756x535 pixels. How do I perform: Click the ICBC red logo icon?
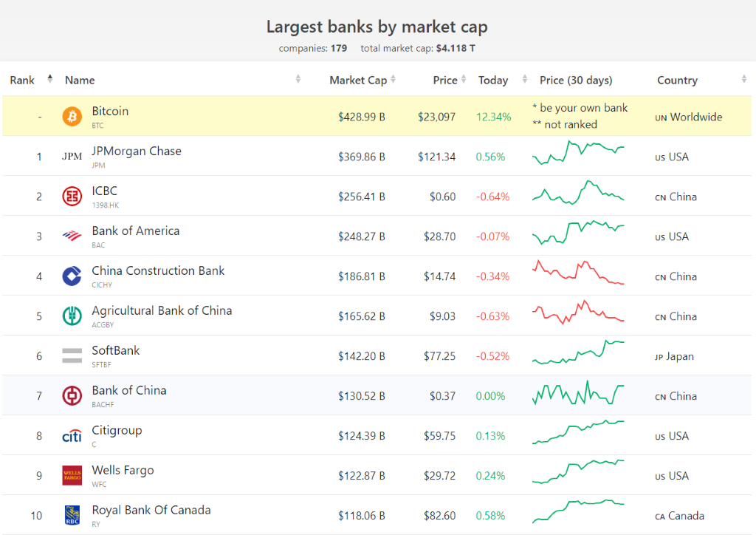coord(72,197)
